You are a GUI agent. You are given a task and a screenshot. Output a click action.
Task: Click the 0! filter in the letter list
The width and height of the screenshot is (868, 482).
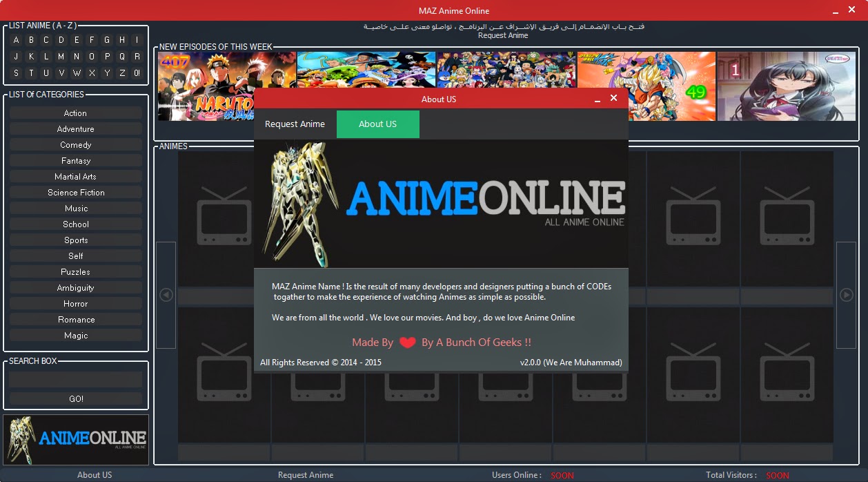click(137, 73)
